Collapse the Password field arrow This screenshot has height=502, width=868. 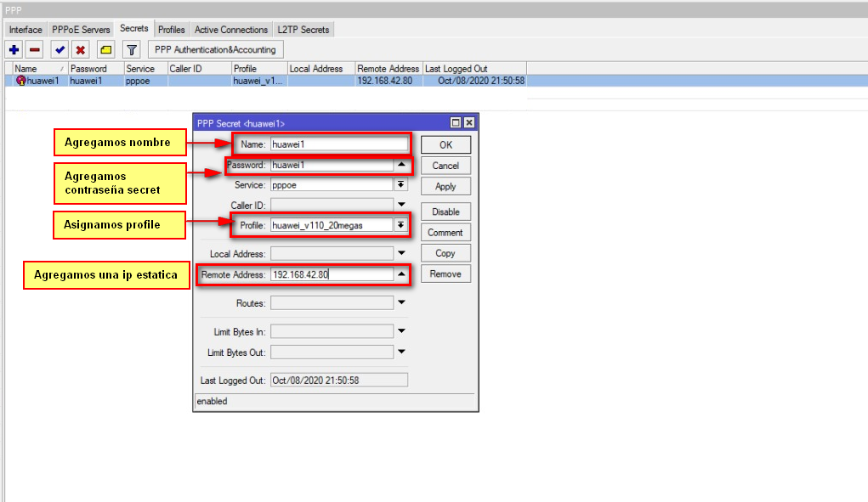pyautogui.click(x=401, y=165)
